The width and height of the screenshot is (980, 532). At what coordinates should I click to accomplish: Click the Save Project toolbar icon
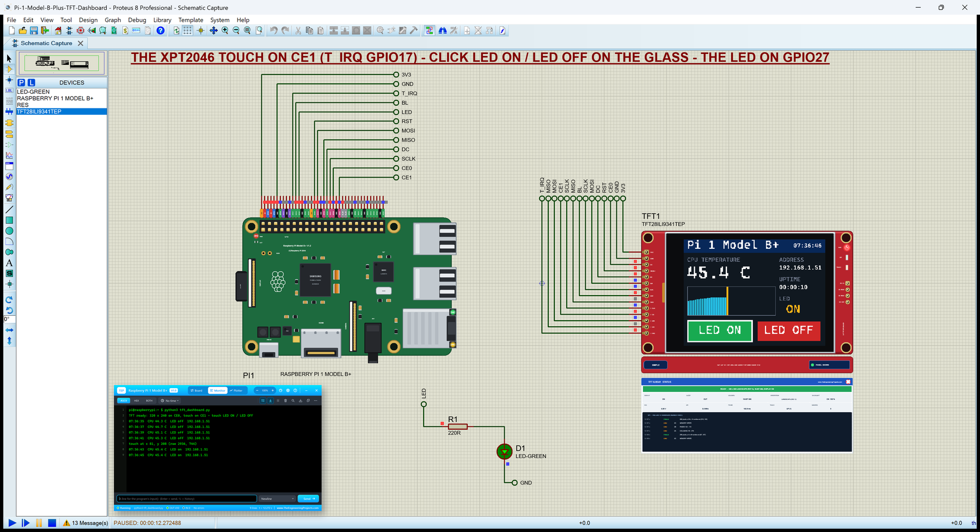point(34,30)
